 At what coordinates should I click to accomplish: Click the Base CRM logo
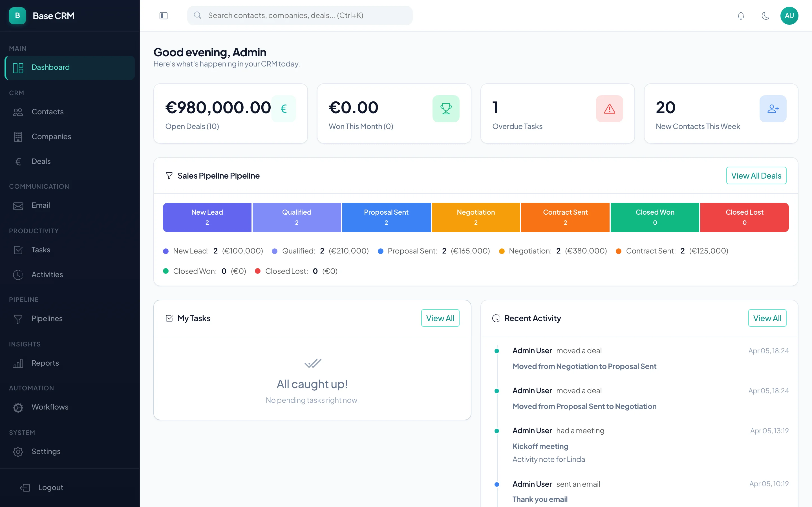(42, 15)
